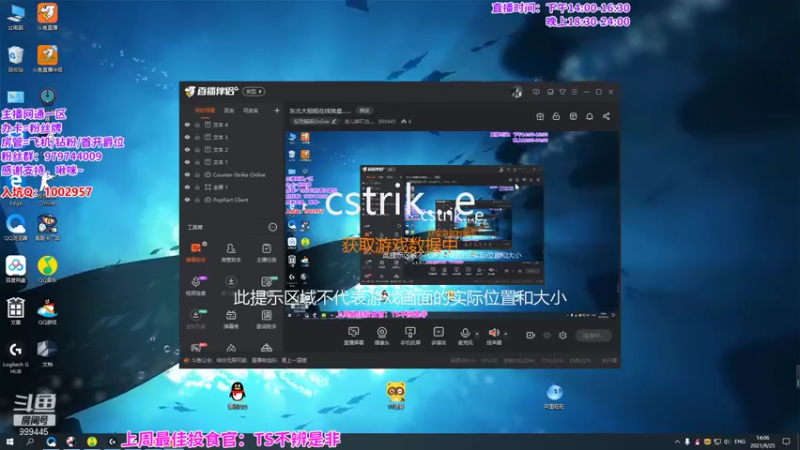Image resolution: width=800 pixels, height=450 pixels.
Task: Add a 手机投屏 phone-cast source
Action: [x=410, y=336]
